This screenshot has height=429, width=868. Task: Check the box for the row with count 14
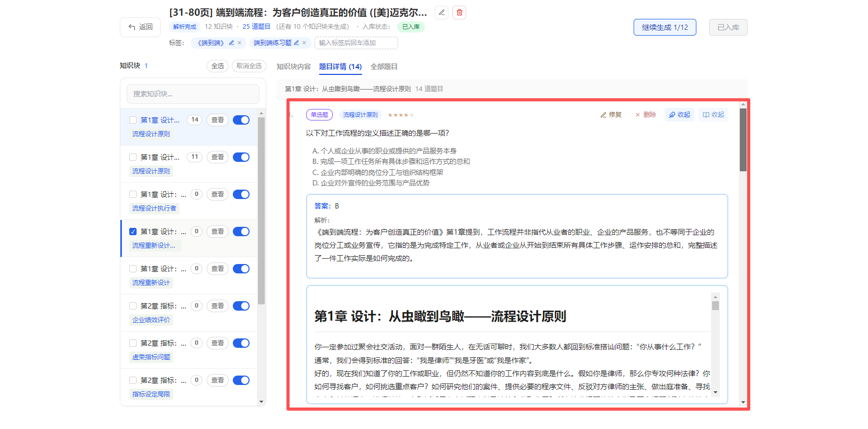133,120
